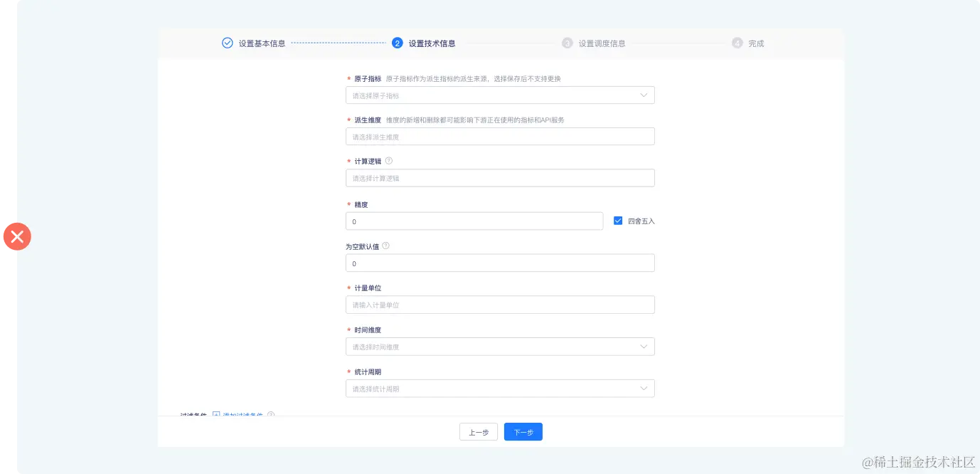The height and width of the screenshot is (474, 980).
Task: Click the 计量单位 field label
Action: coord(368,288)
